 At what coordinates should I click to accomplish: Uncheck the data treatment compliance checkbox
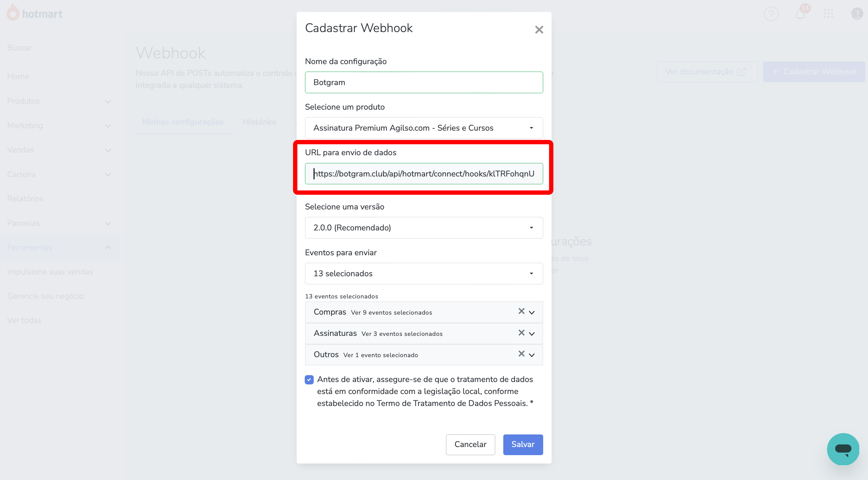[x=309, y=380]
